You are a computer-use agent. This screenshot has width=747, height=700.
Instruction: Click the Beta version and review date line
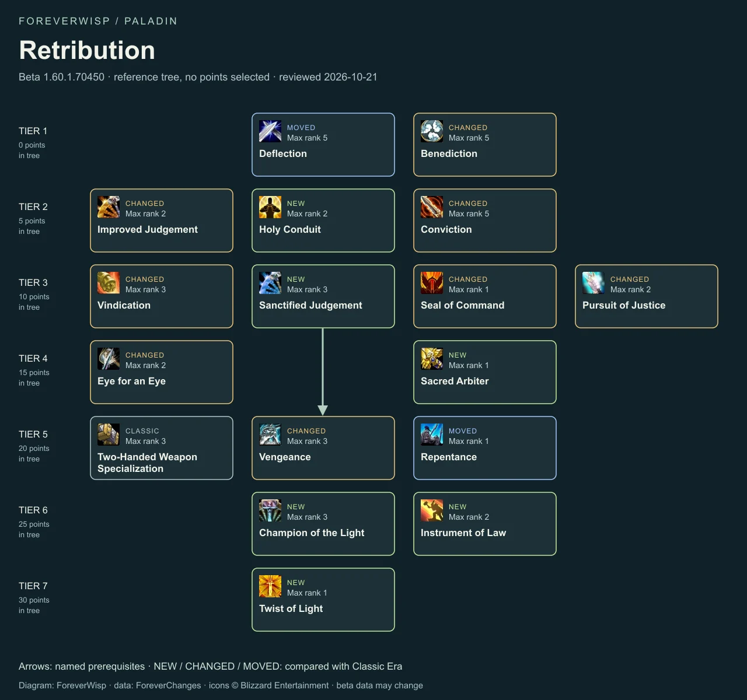coord(198,77)
